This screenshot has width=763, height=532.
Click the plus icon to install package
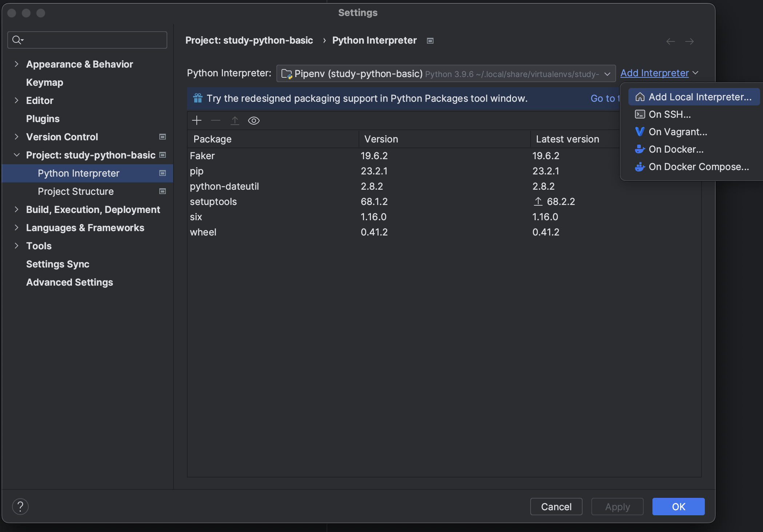click(x=197, y=120)
